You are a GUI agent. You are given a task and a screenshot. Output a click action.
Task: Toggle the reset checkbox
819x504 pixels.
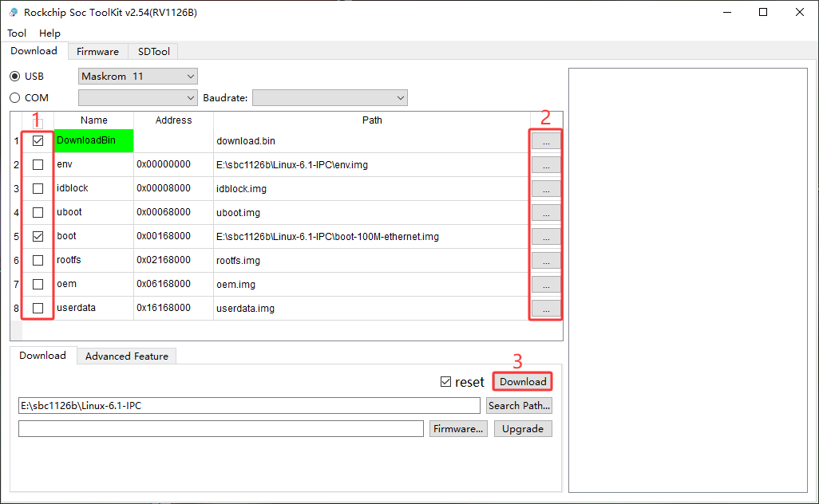445,382
